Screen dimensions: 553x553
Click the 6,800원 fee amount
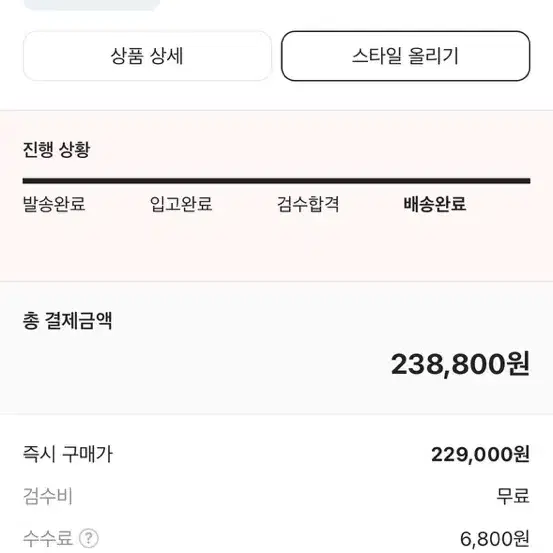[x=495, y=539]
